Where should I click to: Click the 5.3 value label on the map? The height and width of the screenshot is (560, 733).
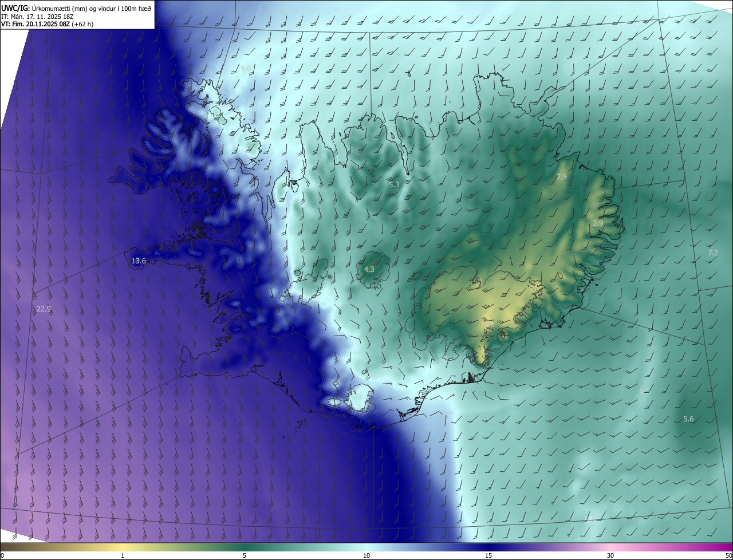point(394,184)
